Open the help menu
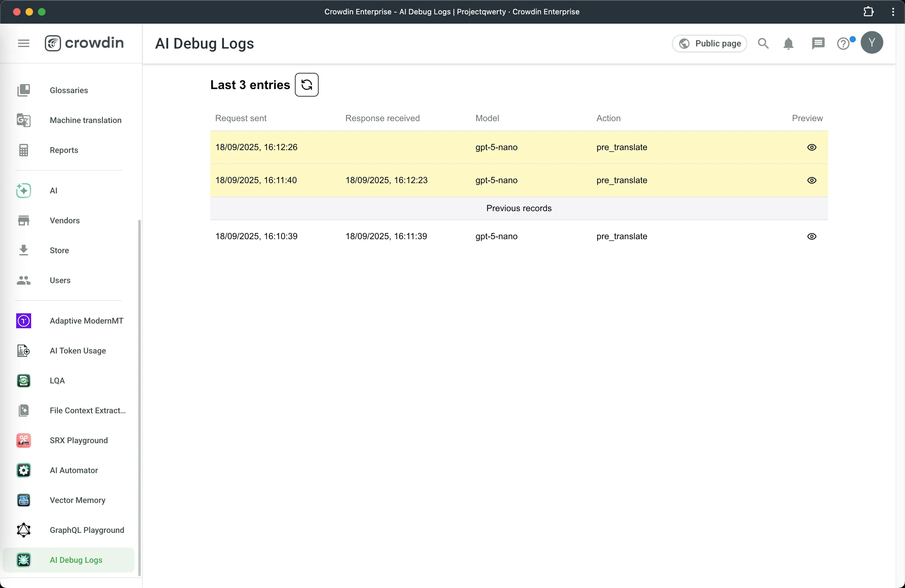 tap(844, 43)
